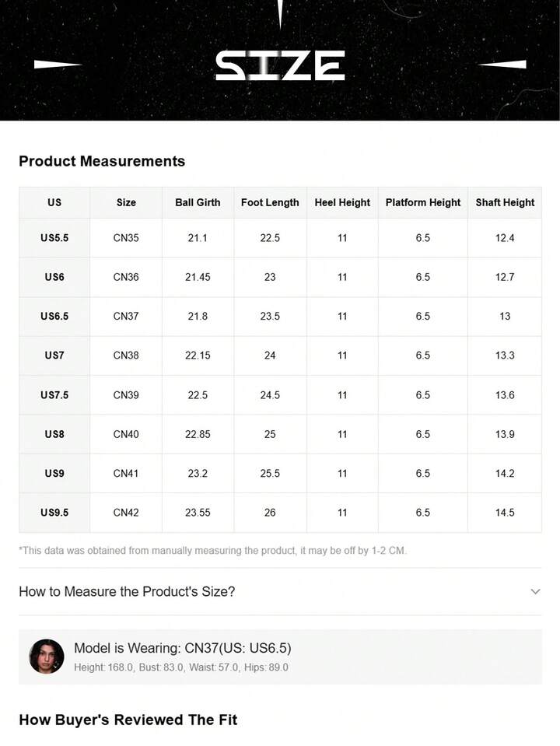This screenshot has width=560, height=746.
Task: Select the Heel Height column header
Action: point(342,202)
